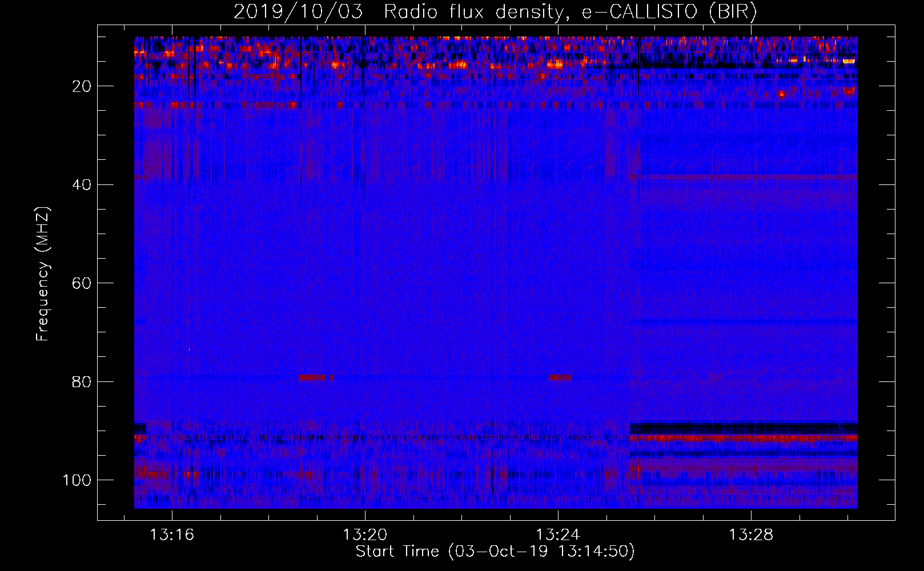Click the 20 frequency tick label
This screenshot has height=571, width=924.
82,86
